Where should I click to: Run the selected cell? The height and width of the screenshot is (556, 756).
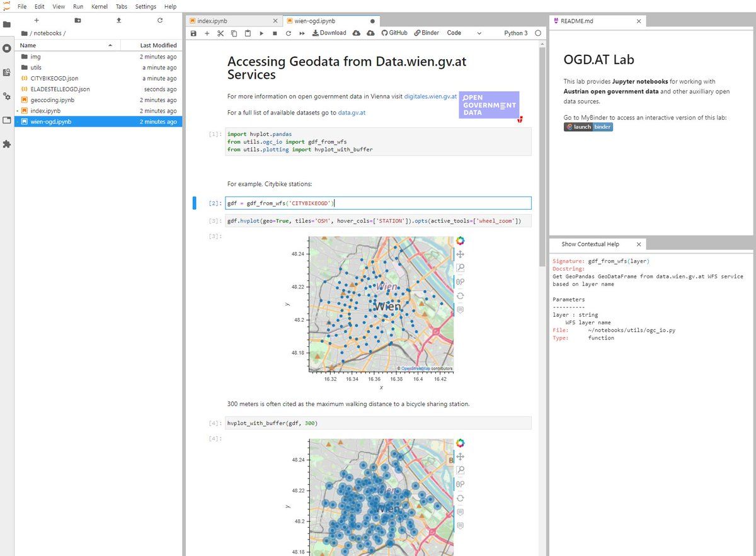(x=261, y=33)
